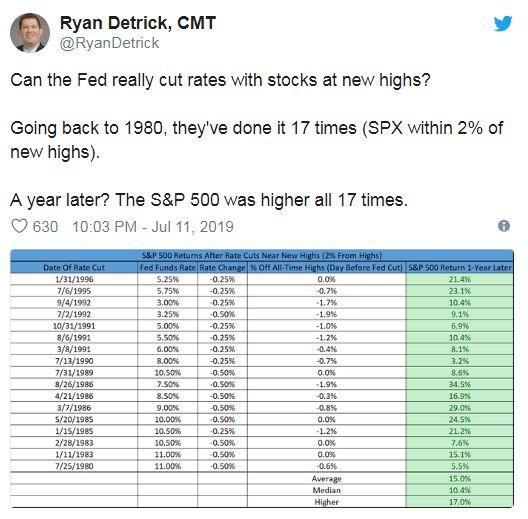Like the tweet via heart icon
The height and width of the screenshot is (519, 528).
(19, 226)
